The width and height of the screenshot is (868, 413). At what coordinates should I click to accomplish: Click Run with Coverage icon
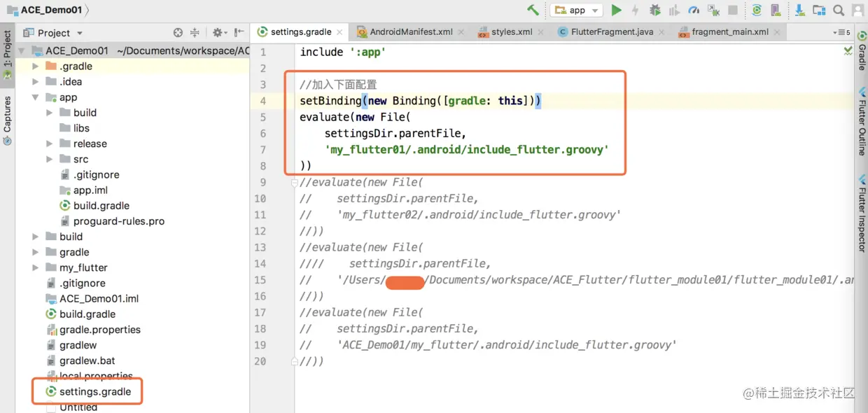pos(674,10)
